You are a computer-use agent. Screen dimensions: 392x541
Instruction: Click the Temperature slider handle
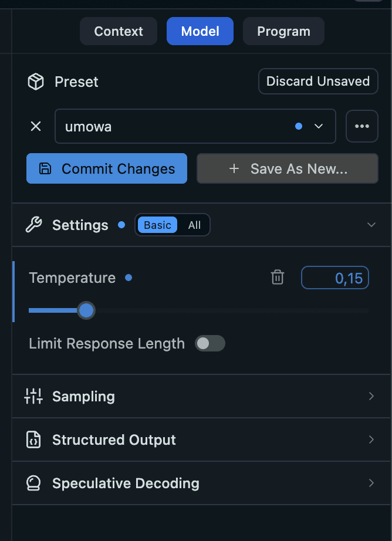(86, 310)
